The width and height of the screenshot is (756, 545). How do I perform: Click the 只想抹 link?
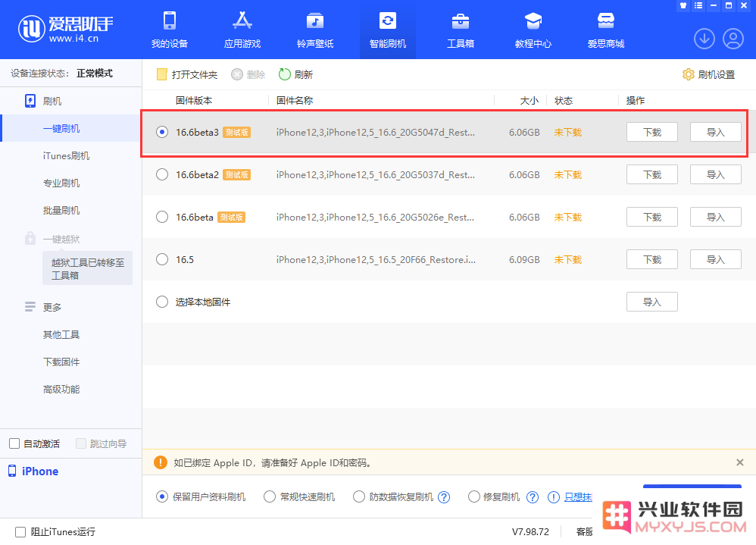pos(578,497)
